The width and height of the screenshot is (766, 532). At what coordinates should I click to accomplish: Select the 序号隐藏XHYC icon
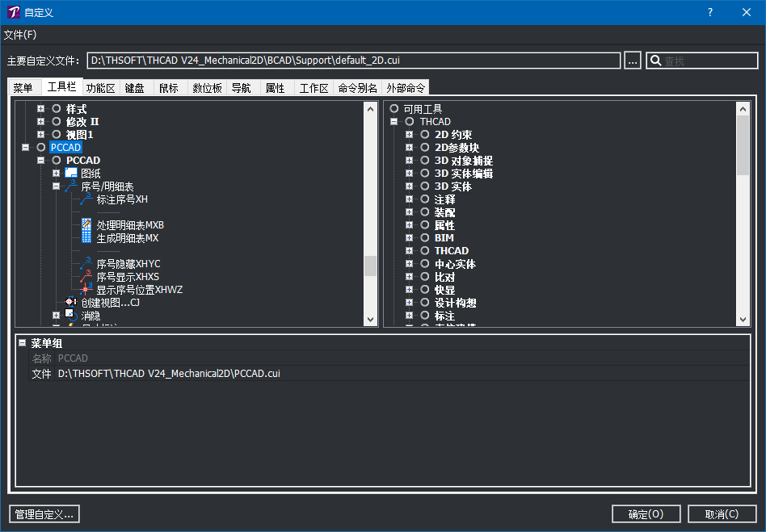86,263
